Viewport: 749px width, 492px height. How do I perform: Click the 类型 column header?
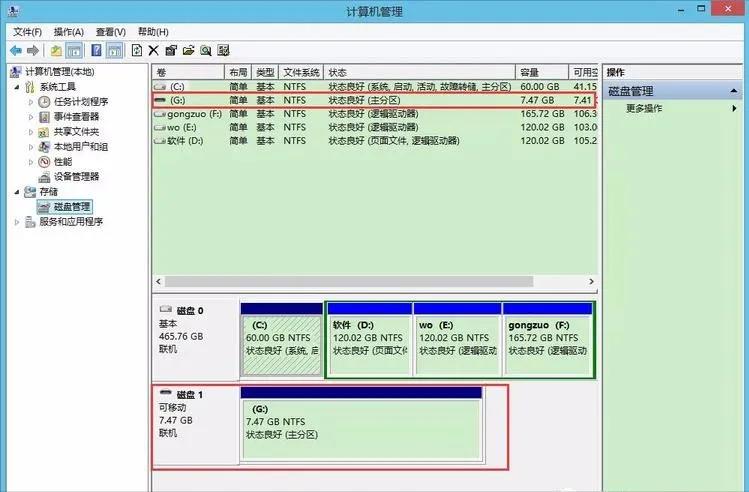point(265,73)
